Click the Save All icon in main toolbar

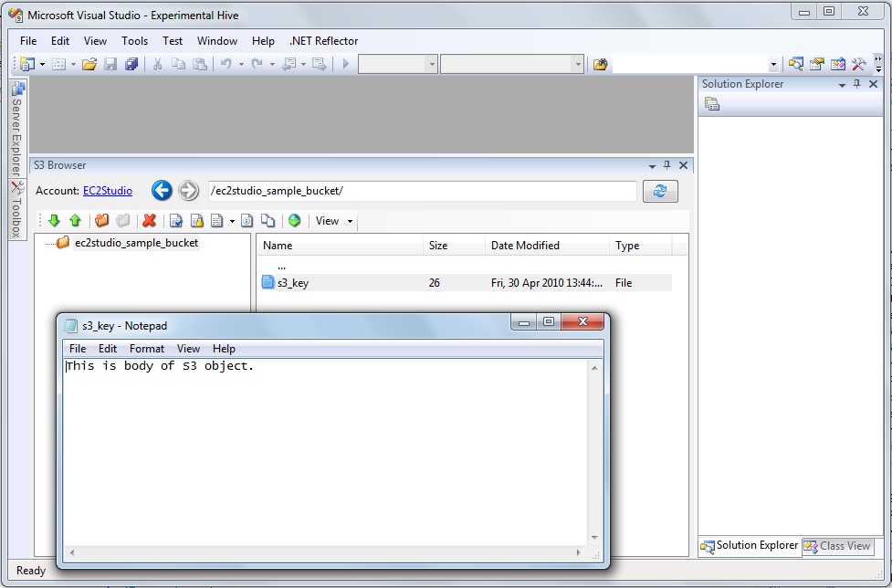click(x=131, y=64)
